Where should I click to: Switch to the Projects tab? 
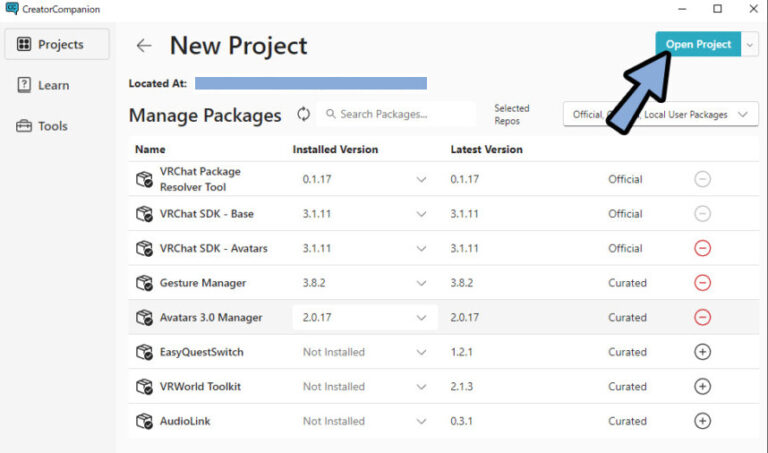point(51,44)
